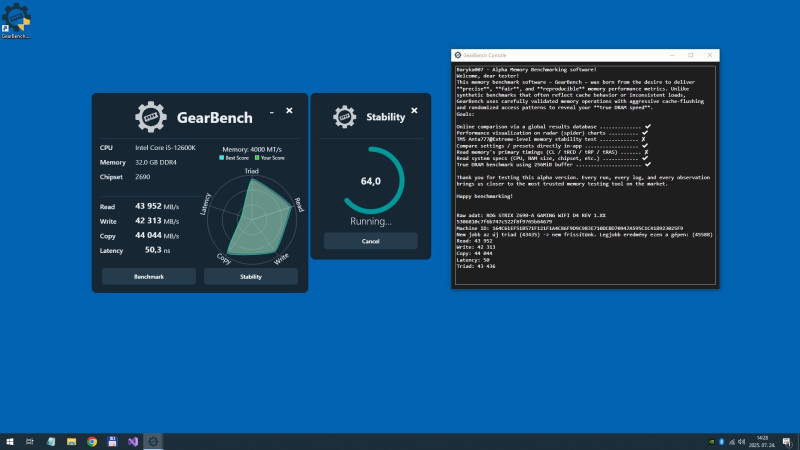
Task: Click the 'Stability' window title text
Action: tap(386, 117)
